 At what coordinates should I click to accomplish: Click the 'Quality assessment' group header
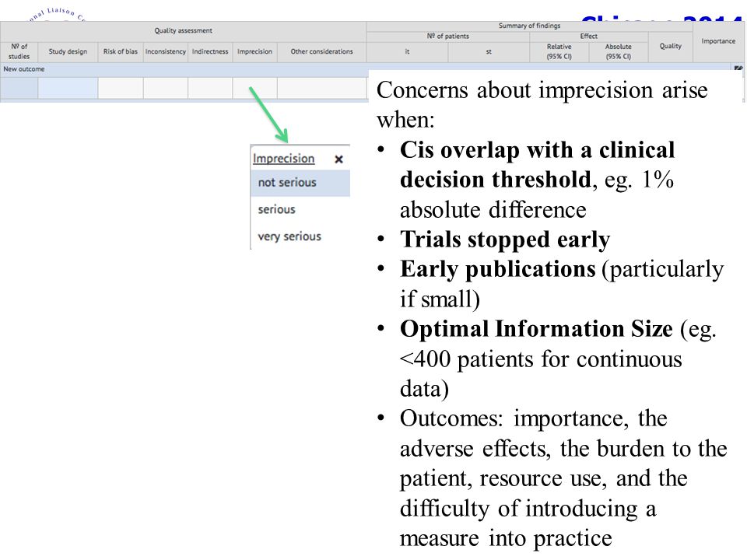(x=184, y=30)
